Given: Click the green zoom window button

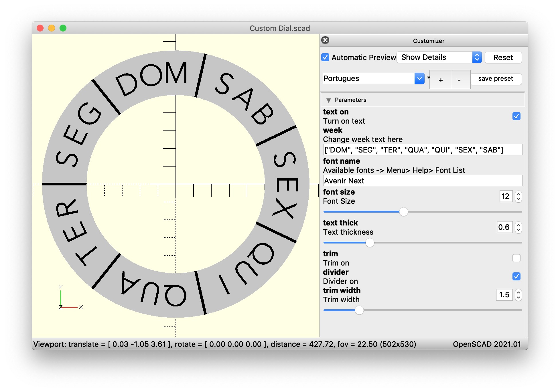Looking at the screenshot, I should [x=63, y=28].
